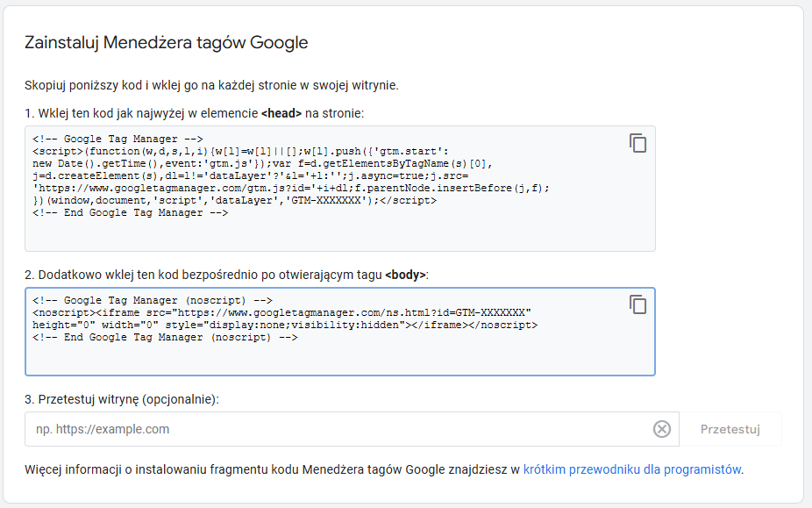Image resolution: width=812 pixels, height=508 pixels.
Task: Click step 3 label 'Przetestuj witrynę (opcjonalnie)'
Action: [122, 398]
